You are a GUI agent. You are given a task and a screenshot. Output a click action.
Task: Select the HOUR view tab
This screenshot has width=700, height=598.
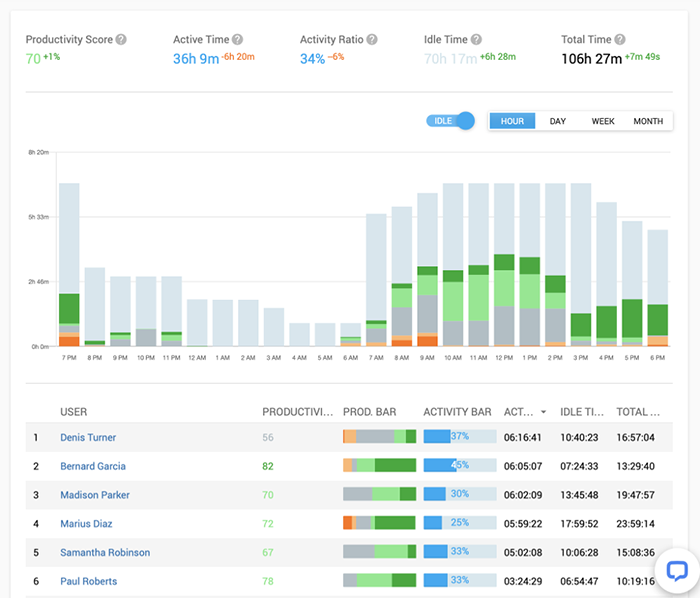(x=512, y=121)
